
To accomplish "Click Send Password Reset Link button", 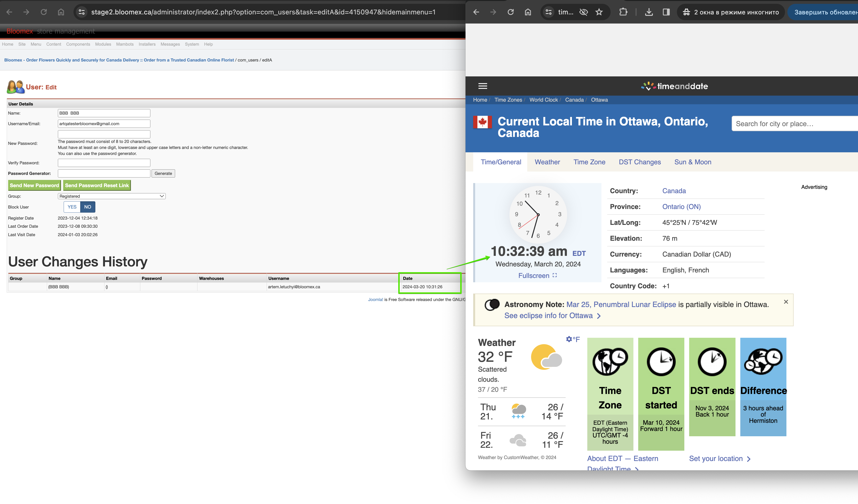I will point(97,185).
